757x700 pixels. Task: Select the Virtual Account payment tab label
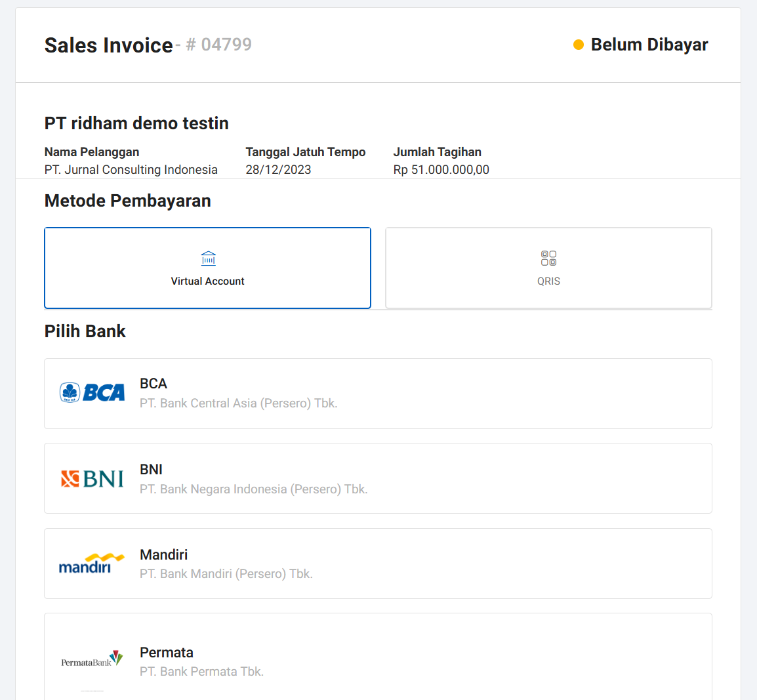pyautogui.click(x=207, y=281)
